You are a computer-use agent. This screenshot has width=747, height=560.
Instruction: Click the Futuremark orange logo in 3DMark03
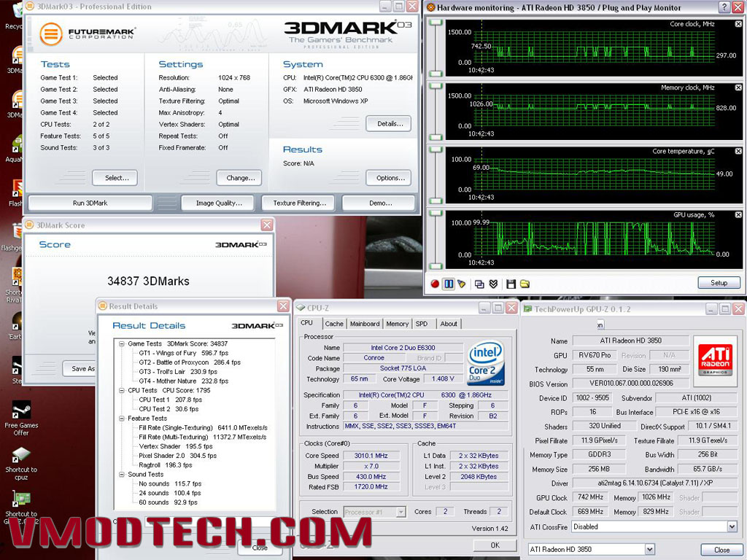[51, 34]
